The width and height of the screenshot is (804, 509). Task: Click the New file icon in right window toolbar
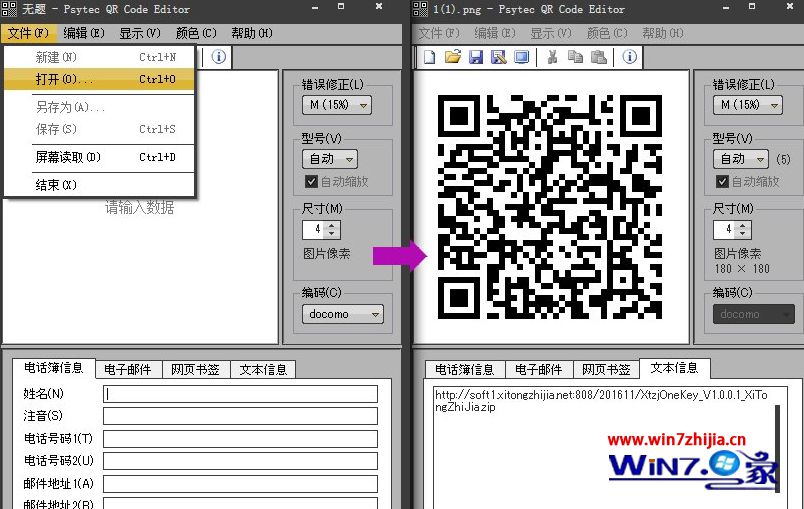pyautogui.click(x=430, y=57)
